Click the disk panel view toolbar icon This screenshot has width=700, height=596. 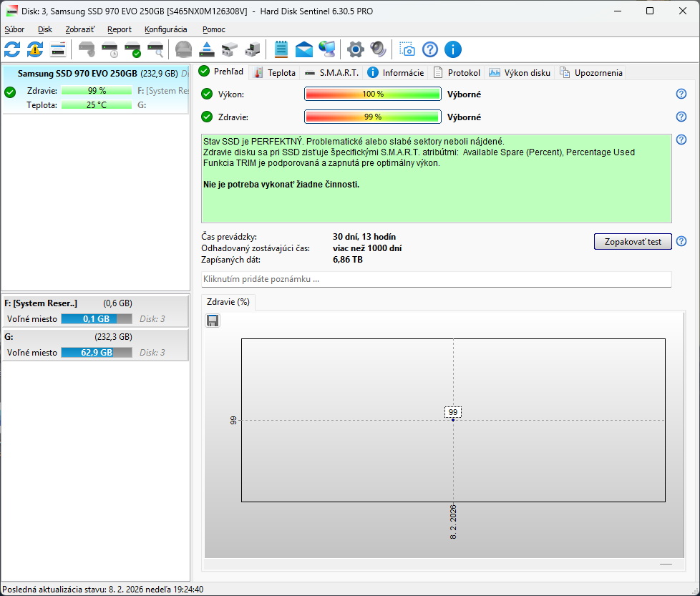tap(58, 49)
